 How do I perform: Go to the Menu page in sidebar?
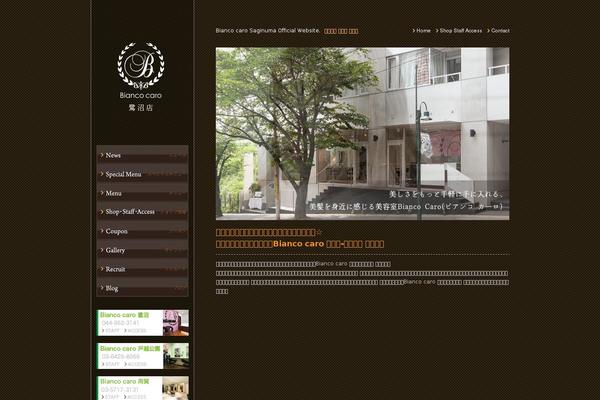142,193
